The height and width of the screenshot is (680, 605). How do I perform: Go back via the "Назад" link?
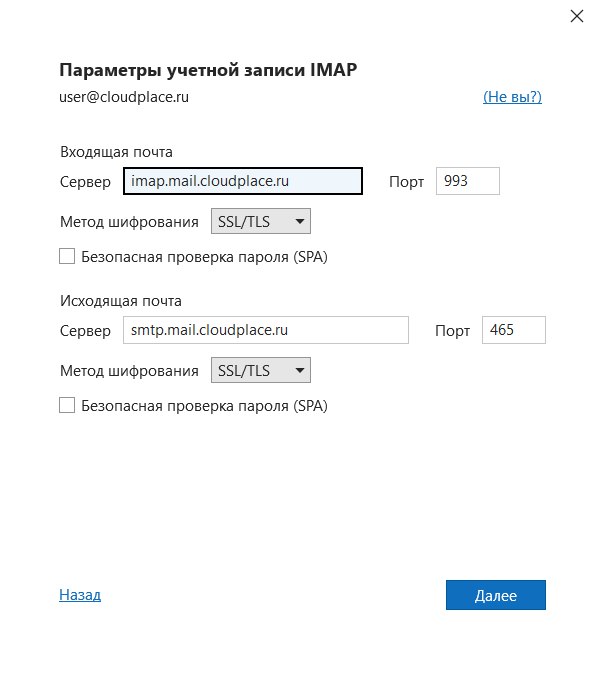pos(80,595)
